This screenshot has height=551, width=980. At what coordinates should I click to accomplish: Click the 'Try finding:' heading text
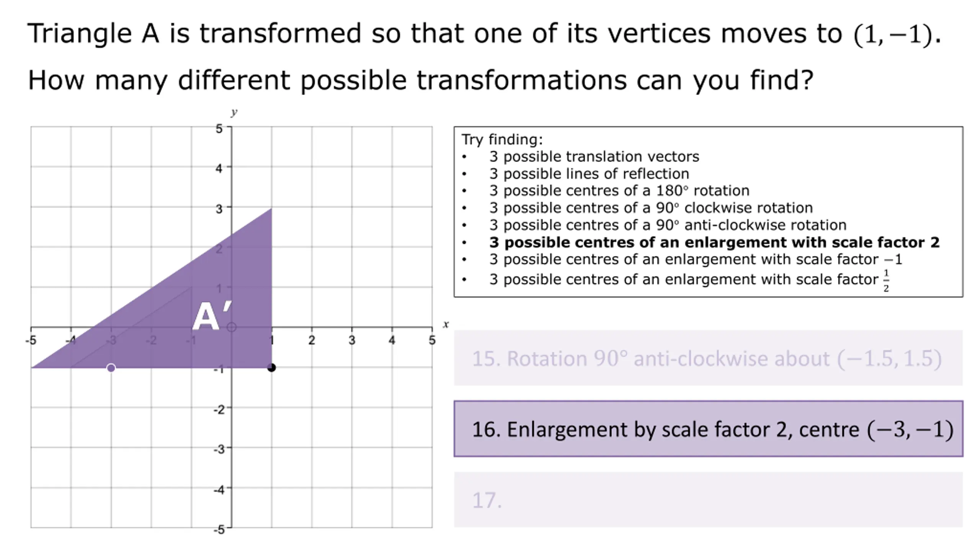502,140
